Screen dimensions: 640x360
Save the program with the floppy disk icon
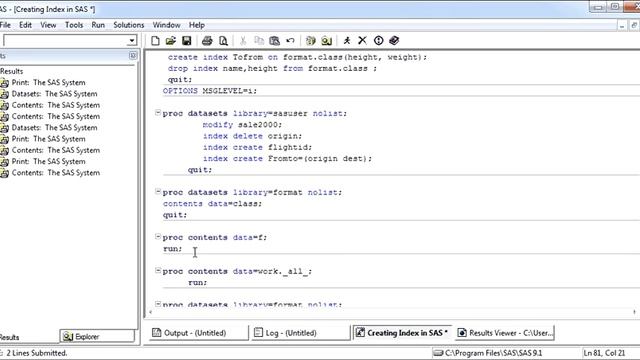click(187, 40)
